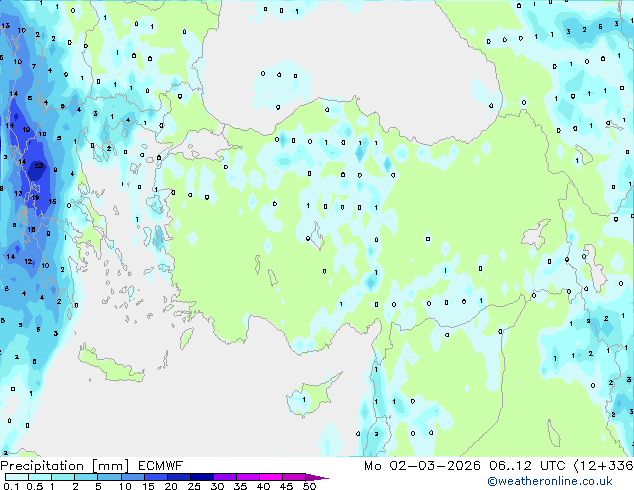This screenshot has width=634, height=490.
Task: Click the "15" precipitation value on the map
Action: 52,201
